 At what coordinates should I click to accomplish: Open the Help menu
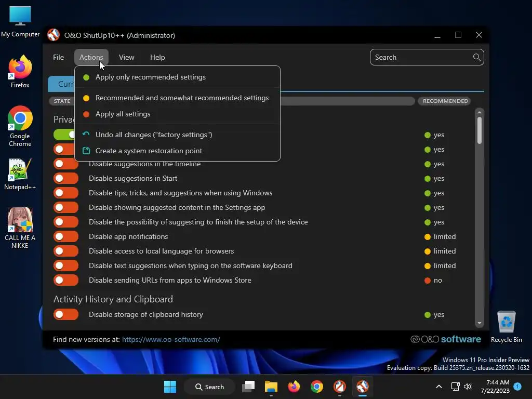pos(157,57)
